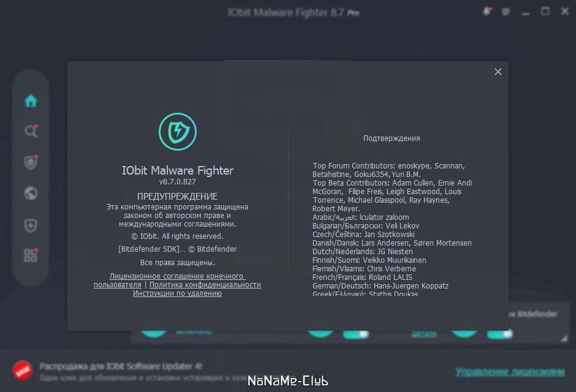Screen dimensions: 576x392
Task: Open the end-user license agreement link
Action: pos(169,280)
